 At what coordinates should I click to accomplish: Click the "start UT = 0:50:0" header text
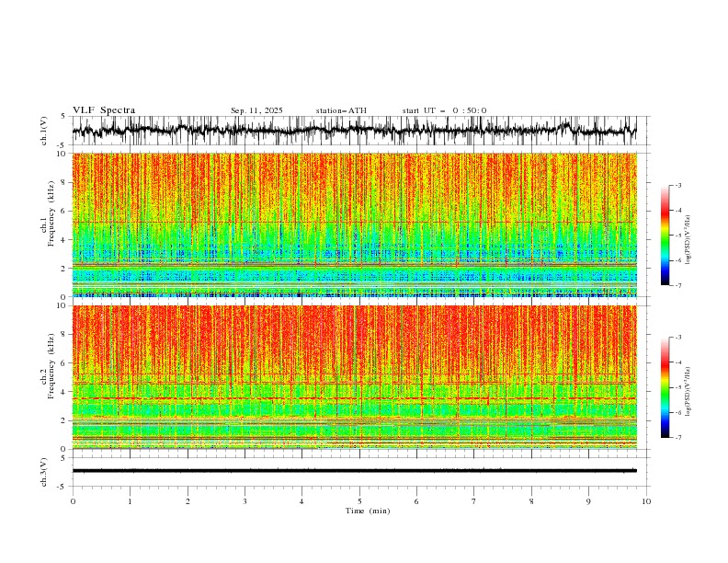[444, 110]
